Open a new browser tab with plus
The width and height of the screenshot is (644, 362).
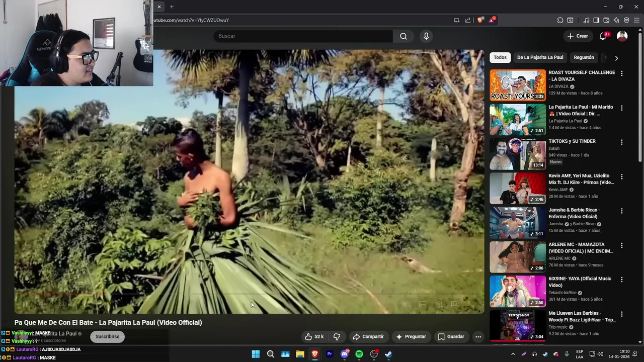coord(172,7)
